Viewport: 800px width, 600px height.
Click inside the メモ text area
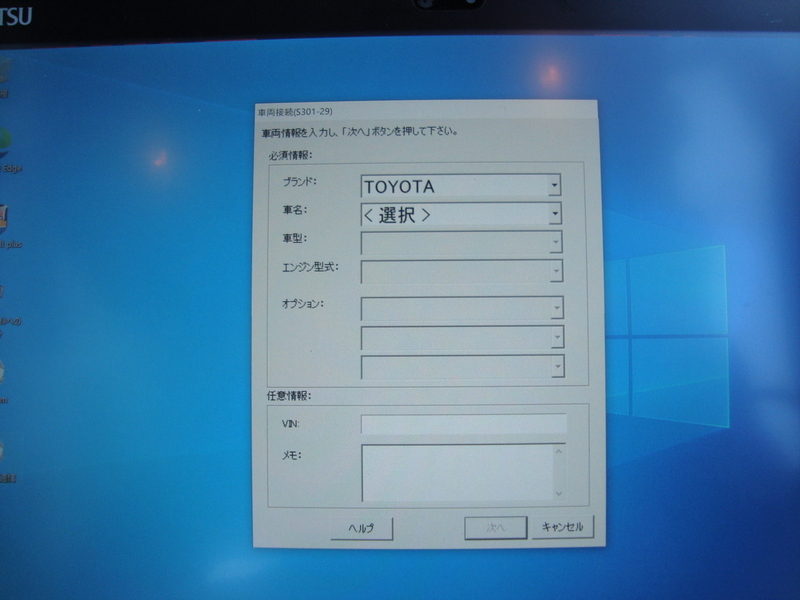458,473
